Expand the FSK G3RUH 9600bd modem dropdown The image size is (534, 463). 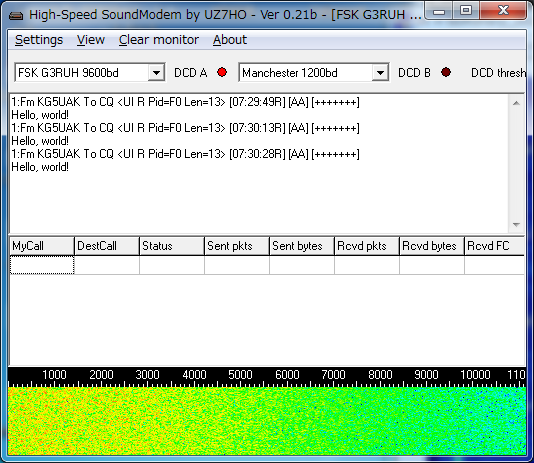[x=156, y=73]
